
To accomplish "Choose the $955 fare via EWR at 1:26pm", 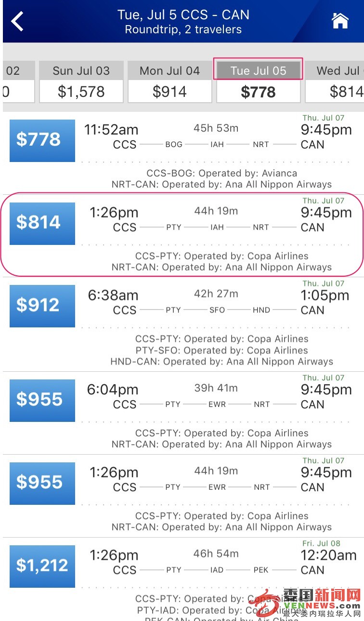I will click(x=42, y=483).
